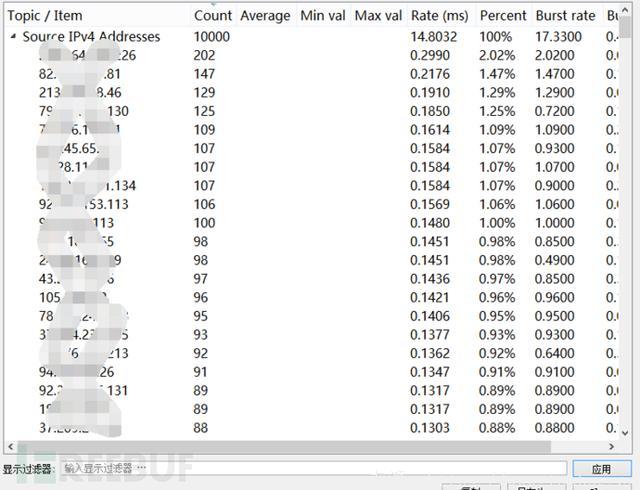Sort by the Topic / Item column header
640x490 pixels.
[x=45, y=16]
